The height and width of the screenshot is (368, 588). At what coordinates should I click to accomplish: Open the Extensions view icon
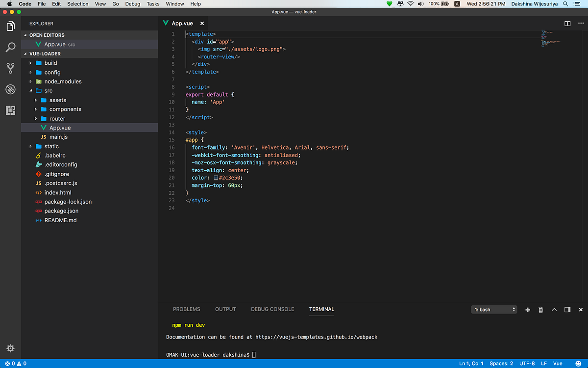pyautogui.click(x=10, y=110)
